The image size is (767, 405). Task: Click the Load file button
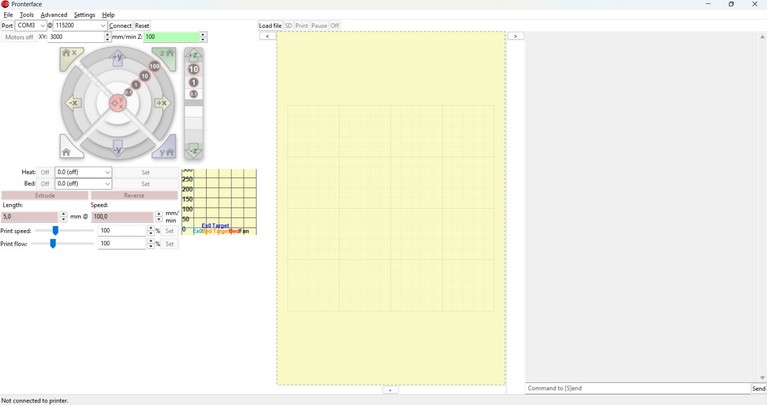(270, 26)
